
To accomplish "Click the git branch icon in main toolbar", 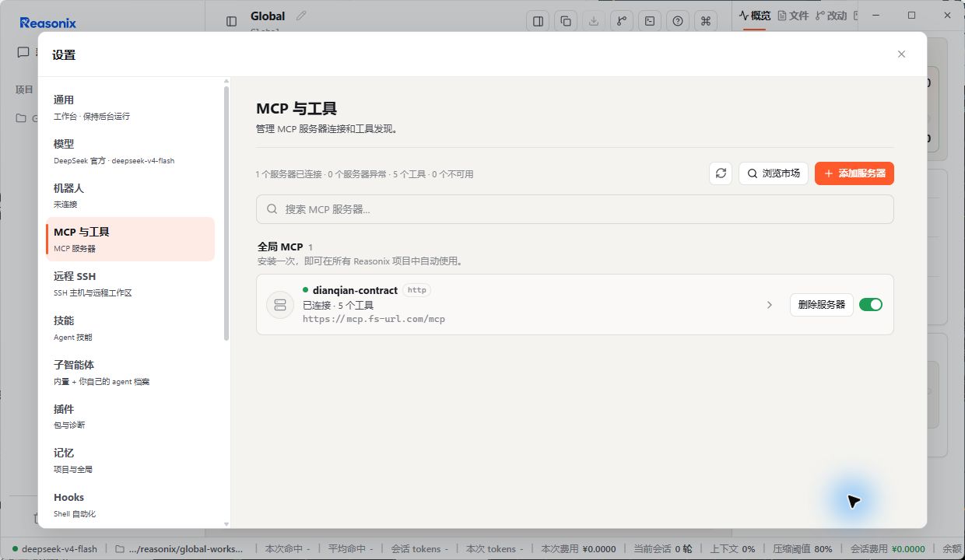I will point(622,21).
